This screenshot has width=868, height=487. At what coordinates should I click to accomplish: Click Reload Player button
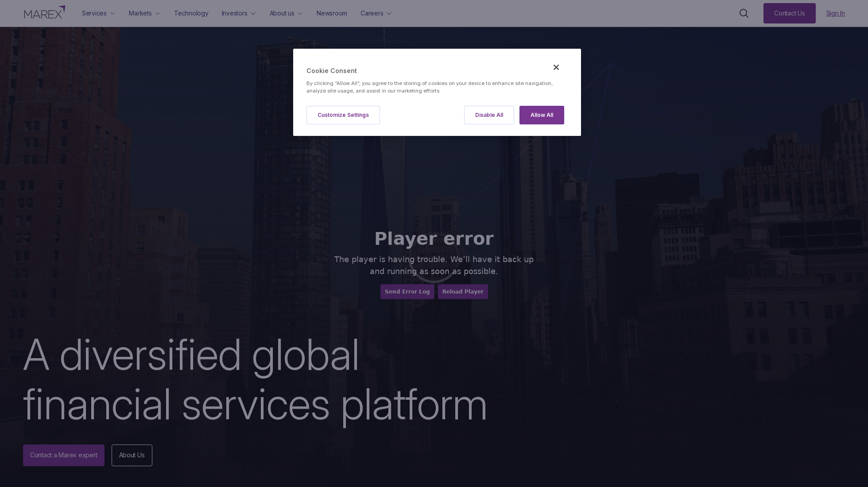pyautogui.click(x=463, y=292)
